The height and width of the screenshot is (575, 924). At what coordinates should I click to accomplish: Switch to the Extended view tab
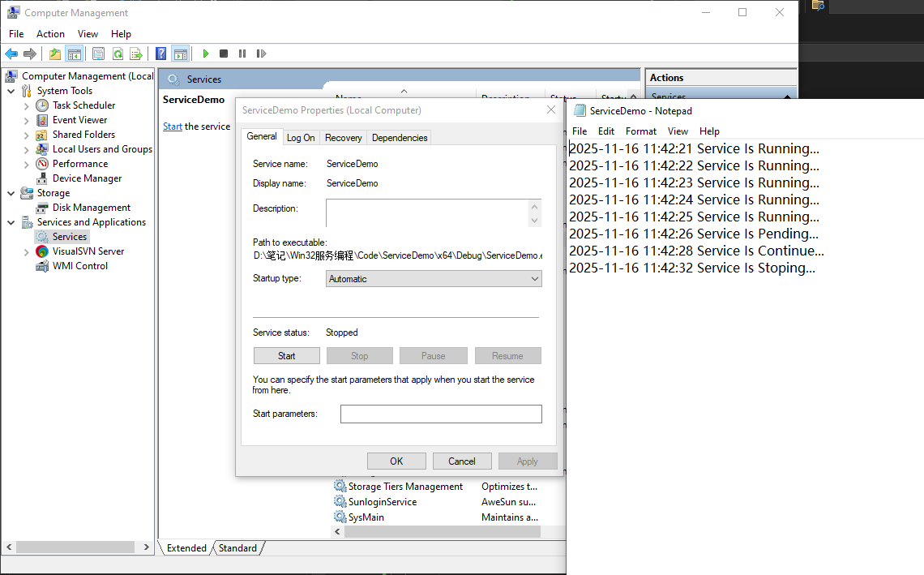click(x=186, y=548)
